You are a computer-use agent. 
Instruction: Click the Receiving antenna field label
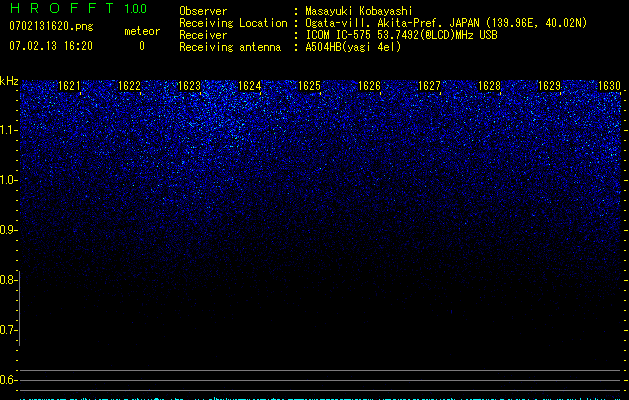tap(230, 47)
